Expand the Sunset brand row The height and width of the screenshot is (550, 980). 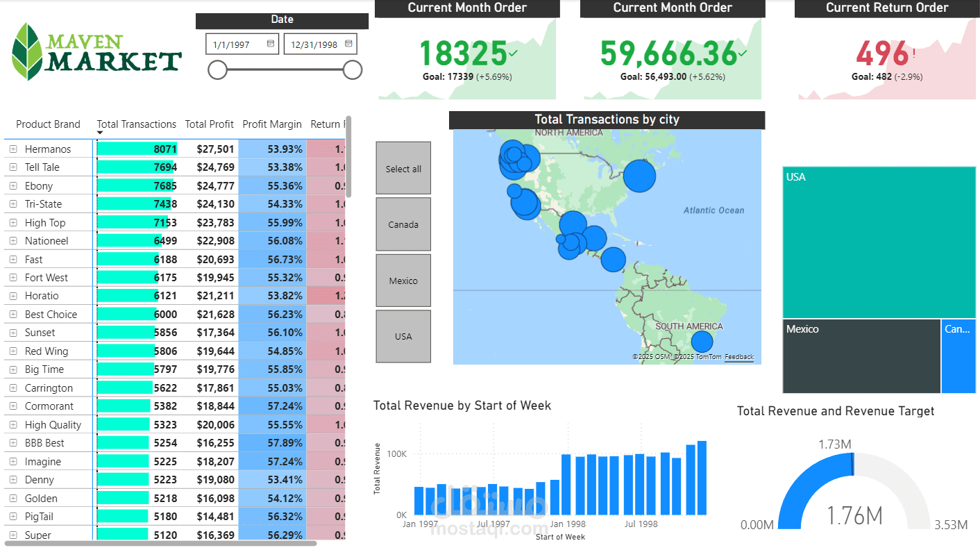(x=13, y=332)
